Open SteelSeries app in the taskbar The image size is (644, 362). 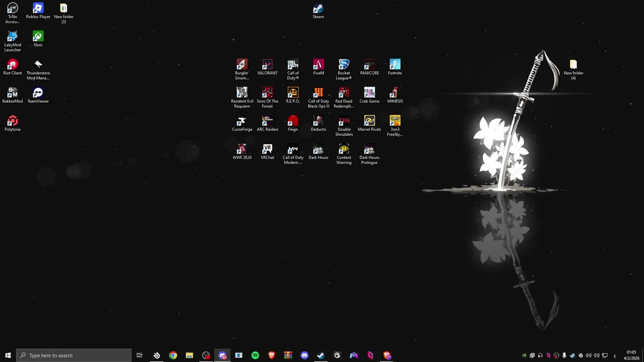coord(156,355)
